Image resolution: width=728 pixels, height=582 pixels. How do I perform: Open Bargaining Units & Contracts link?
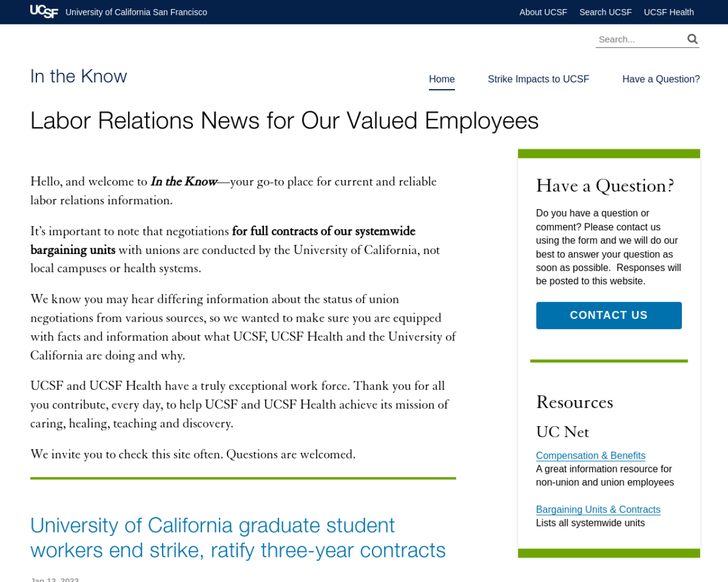click(x=598, y=509)
